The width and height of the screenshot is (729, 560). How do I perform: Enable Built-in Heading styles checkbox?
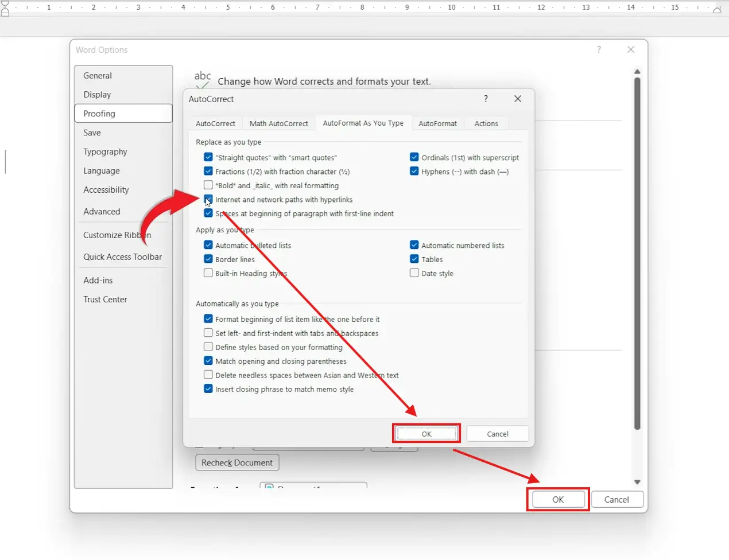[208, 273]
